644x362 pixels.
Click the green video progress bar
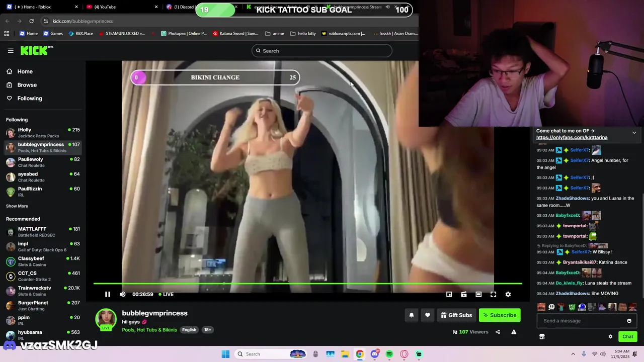click(307, 284)
